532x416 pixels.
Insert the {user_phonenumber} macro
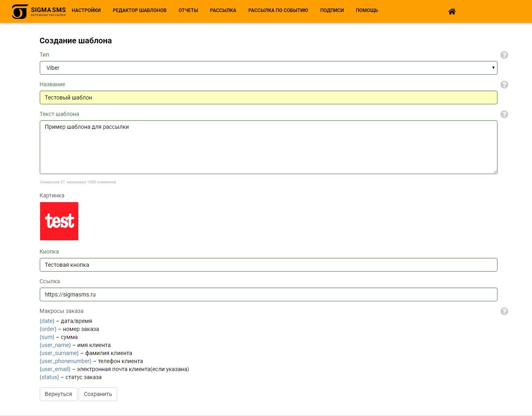pos(65,361)
